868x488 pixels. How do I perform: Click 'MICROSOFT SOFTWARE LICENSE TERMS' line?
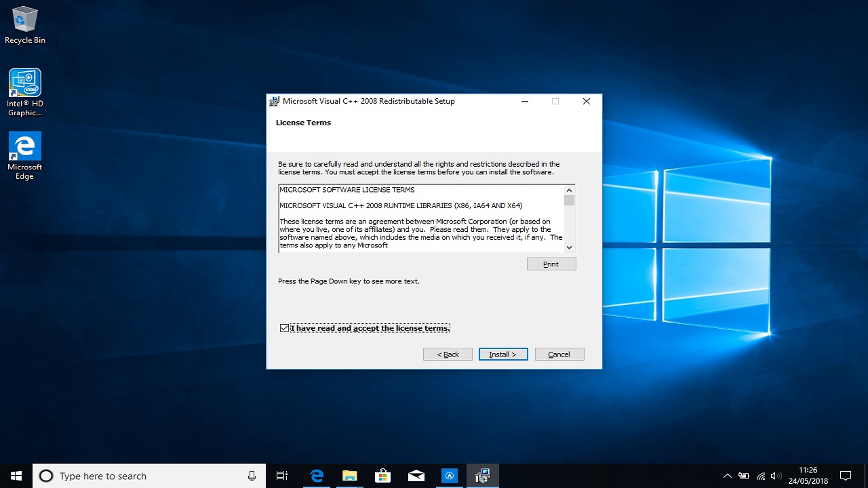click(x=347, y=190)
